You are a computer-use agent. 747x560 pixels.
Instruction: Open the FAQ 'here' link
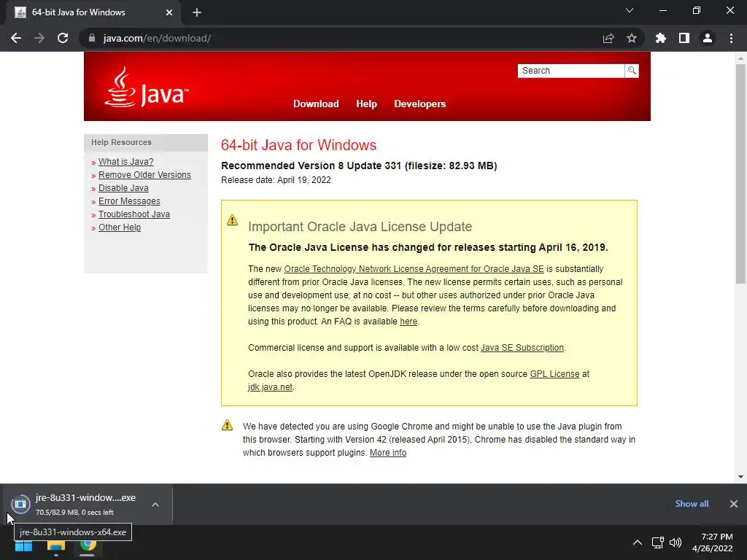tap(409, 322)
